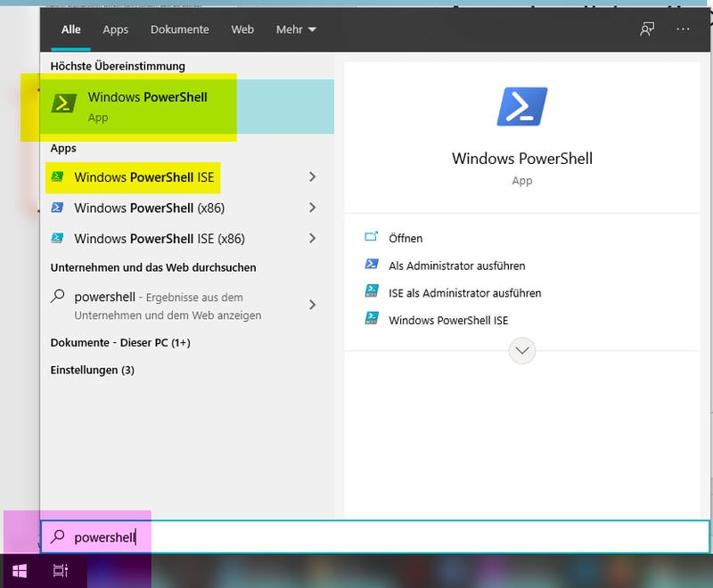This screenshot has width=713, height=588.
Task: Click the large PowerShell preview icon
Action: pos(522,107)
